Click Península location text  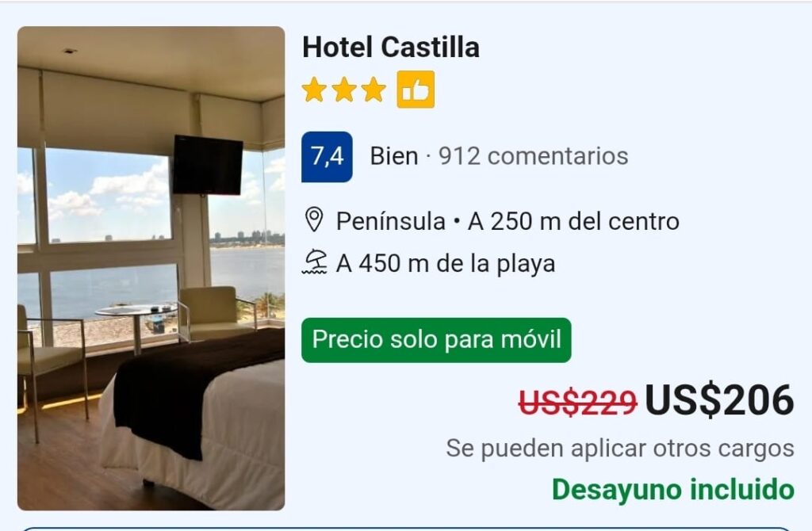[391, 221]
